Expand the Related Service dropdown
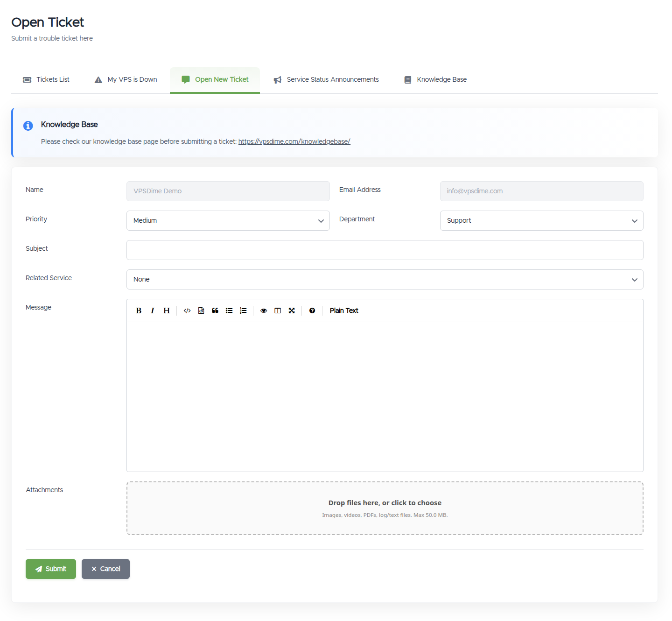 click(385, 279)
